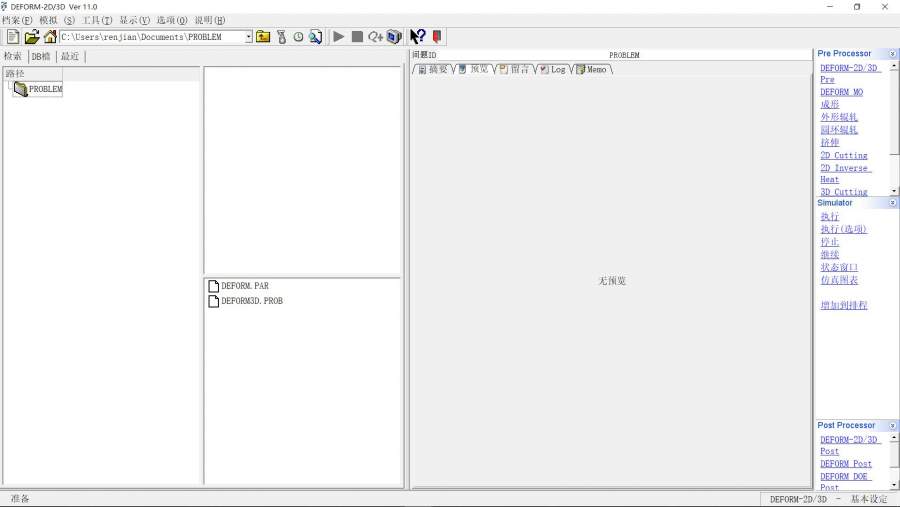Open the 外形辊轧 link
This screenshot has width=900, height=507.
839,117
